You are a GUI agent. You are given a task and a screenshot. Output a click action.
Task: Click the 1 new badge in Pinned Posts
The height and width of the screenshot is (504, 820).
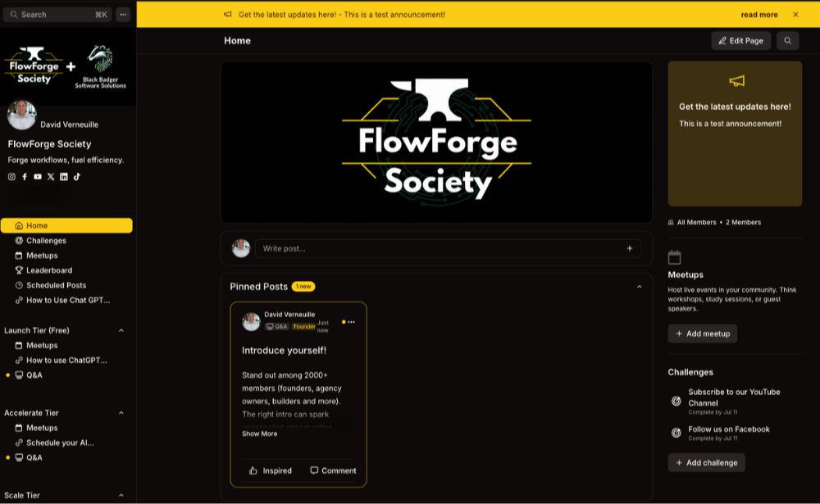[303, 287]
